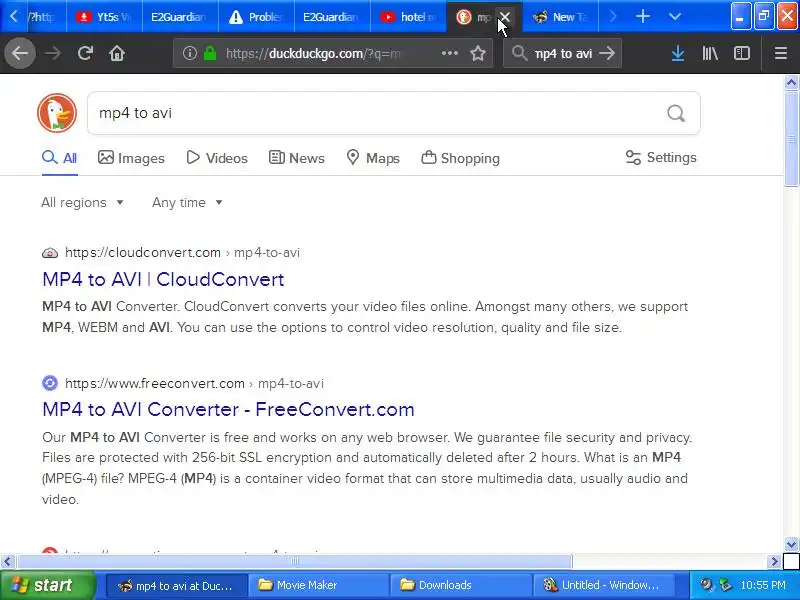This screenshot has height=600, width=800.
Task: Select the All search category
Action: click(x=60, y=158)
